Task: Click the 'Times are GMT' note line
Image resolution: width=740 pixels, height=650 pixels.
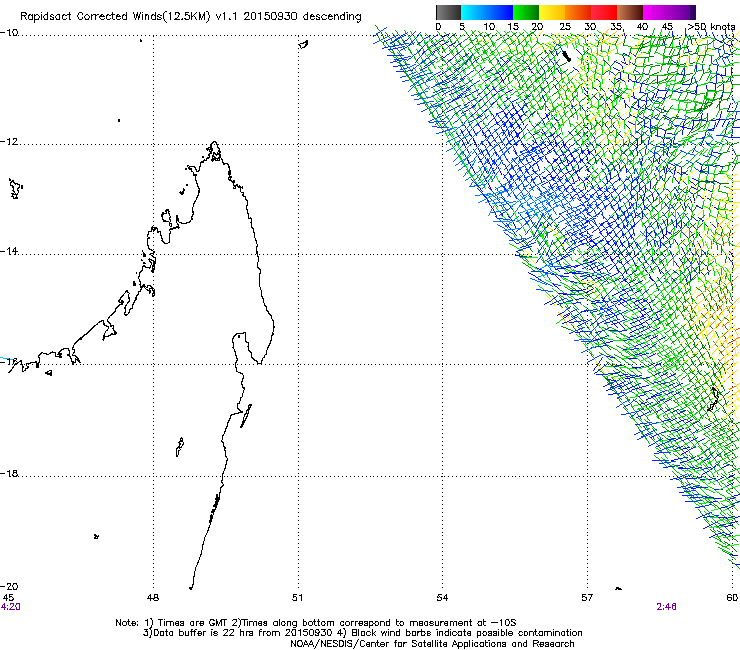Action: 316,623
